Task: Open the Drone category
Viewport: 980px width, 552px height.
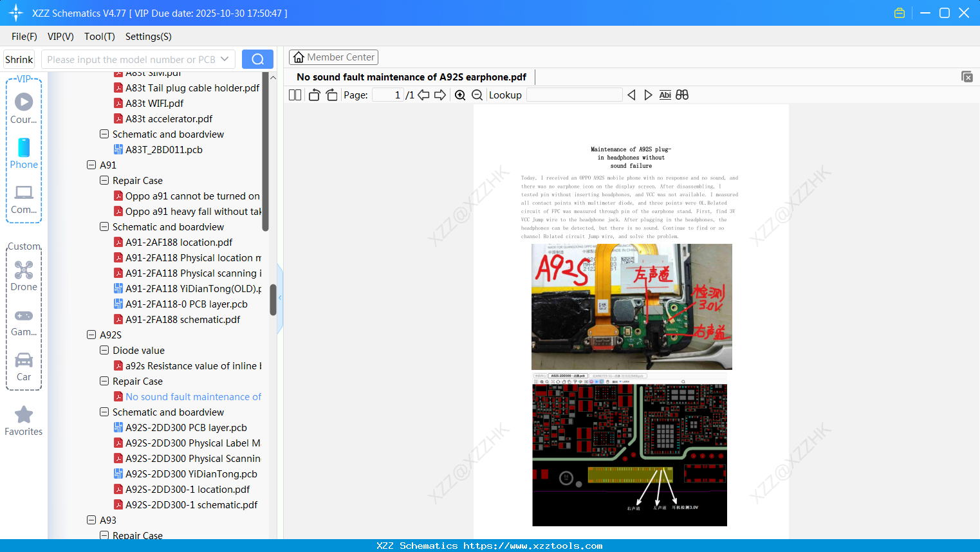Action: (24, 276)
